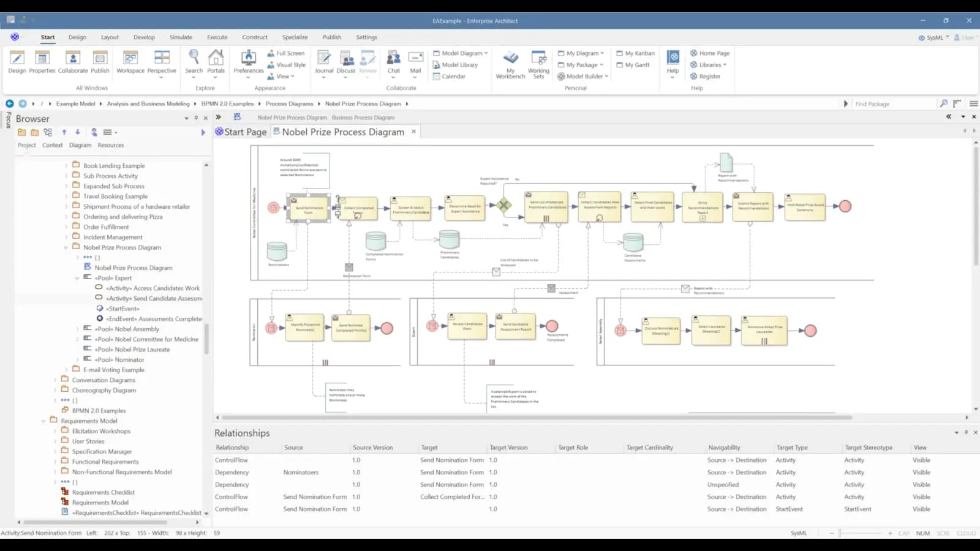Open My Kanban
This screenshot has width=980, height=551.
point(635,53)
